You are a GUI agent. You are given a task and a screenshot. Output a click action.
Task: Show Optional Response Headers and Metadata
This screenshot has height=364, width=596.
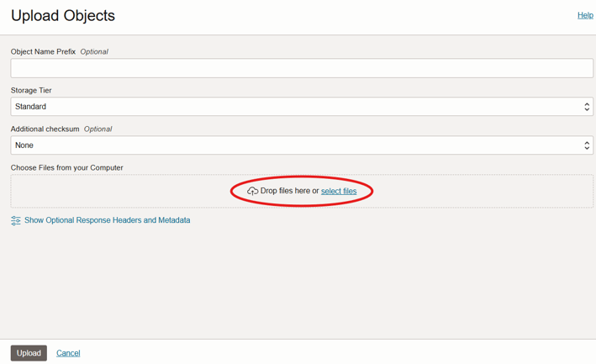(108, 220)
